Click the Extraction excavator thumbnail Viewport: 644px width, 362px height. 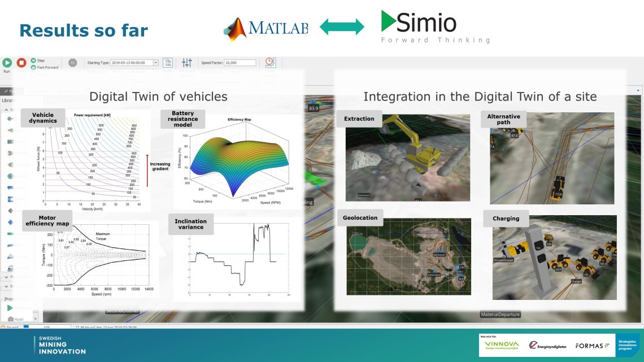[407, 158]
